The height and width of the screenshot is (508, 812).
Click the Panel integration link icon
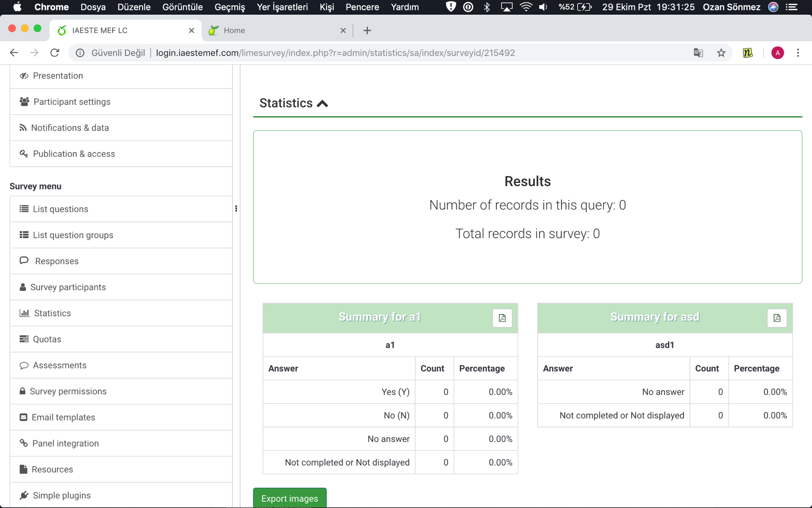pyautogui.click(x=23, y=443)
